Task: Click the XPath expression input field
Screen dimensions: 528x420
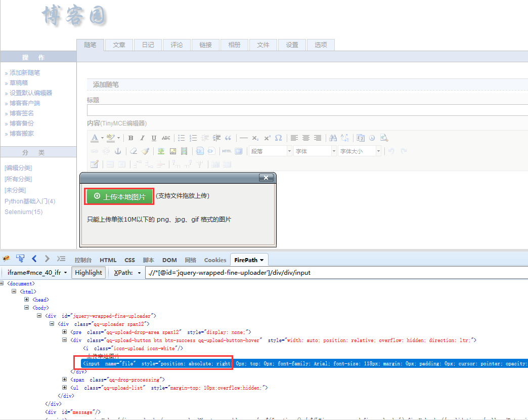Action: coord(336,272)
